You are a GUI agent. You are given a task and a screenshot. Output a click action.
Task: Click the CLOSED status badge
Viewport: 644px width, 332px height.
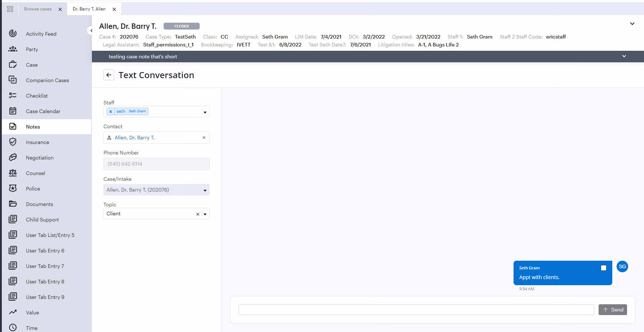tap(182, 26)
